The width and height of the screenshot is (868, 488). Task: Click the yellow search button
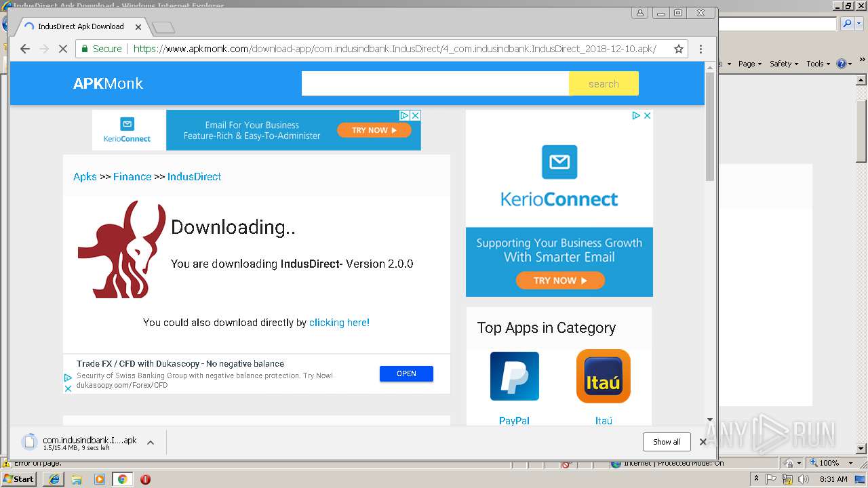pos(604,83)
